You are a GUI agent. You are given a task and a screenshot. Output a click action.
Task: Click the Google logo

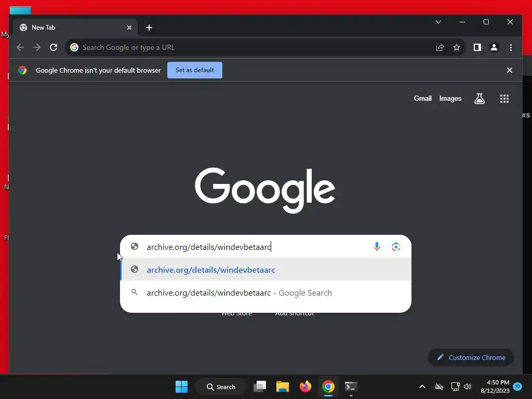coord(265,190)
